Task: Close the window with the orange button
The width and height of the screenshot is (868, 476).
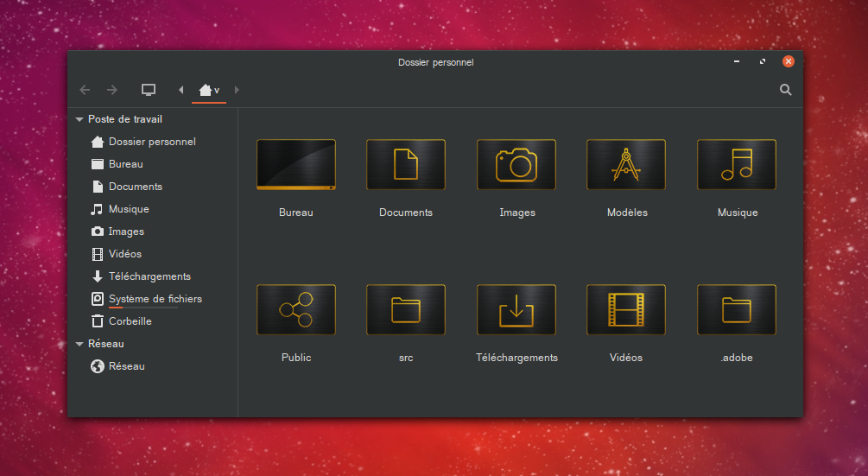Action: pos(789,61)
